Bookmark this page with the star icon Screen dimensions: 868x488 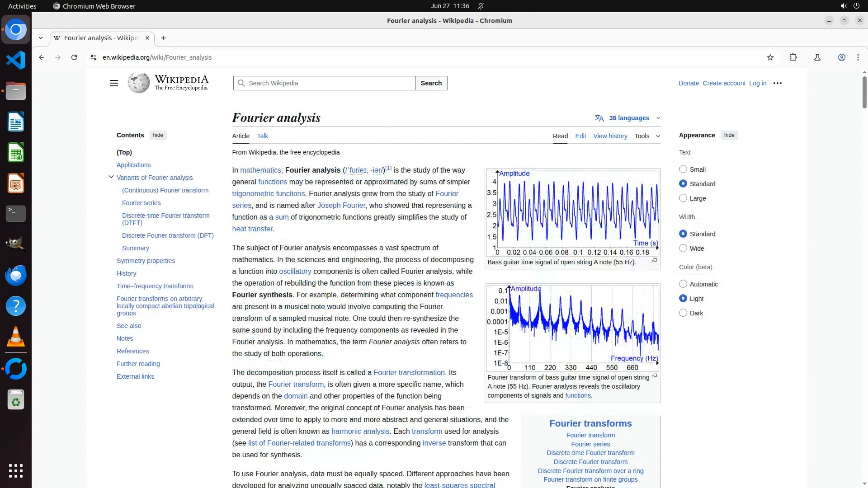tap(770, 57)
